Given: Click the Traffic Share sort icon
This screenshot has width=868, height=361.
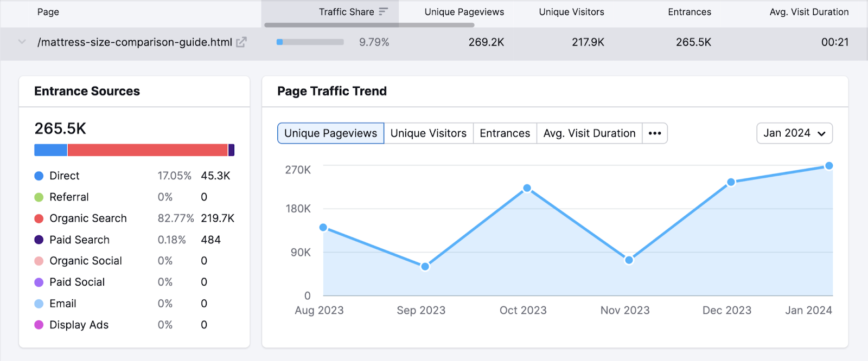Looking at the screenshot, I should point(384,12).
